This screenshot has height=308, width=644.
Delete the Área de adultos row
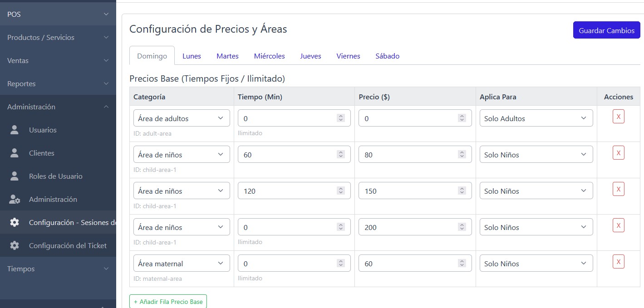618,117
